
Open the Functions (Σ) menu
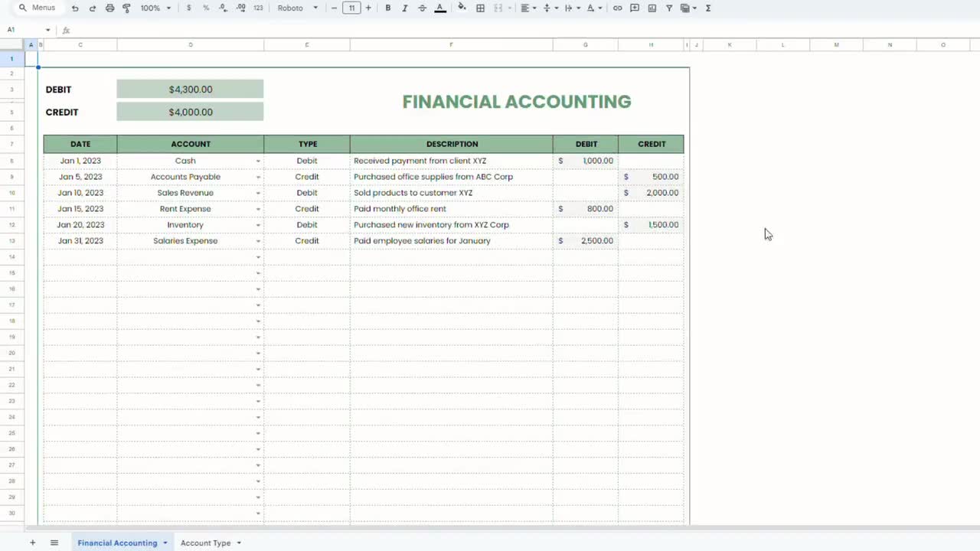coord(708,8)
